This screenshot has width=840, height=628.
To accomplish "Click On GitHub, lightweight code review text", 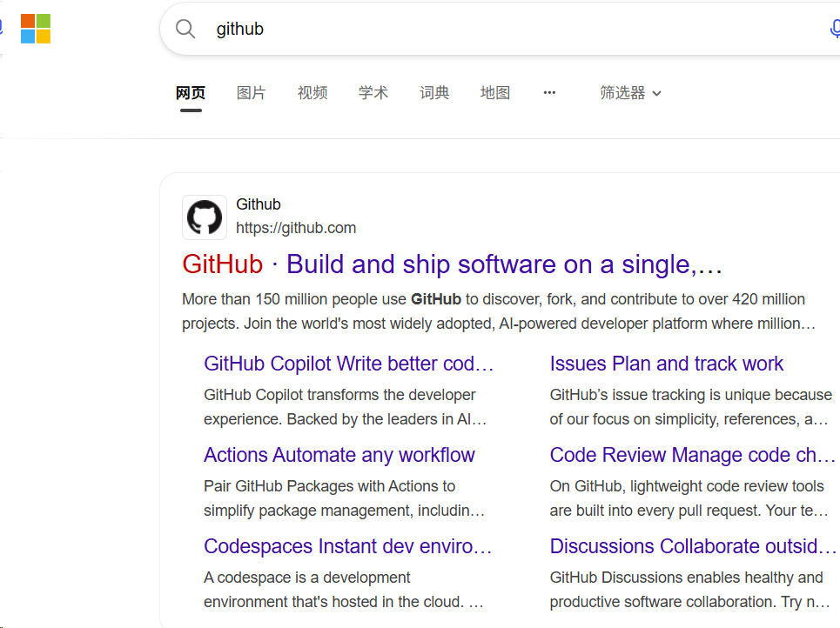I will click(x=689, y=498).
